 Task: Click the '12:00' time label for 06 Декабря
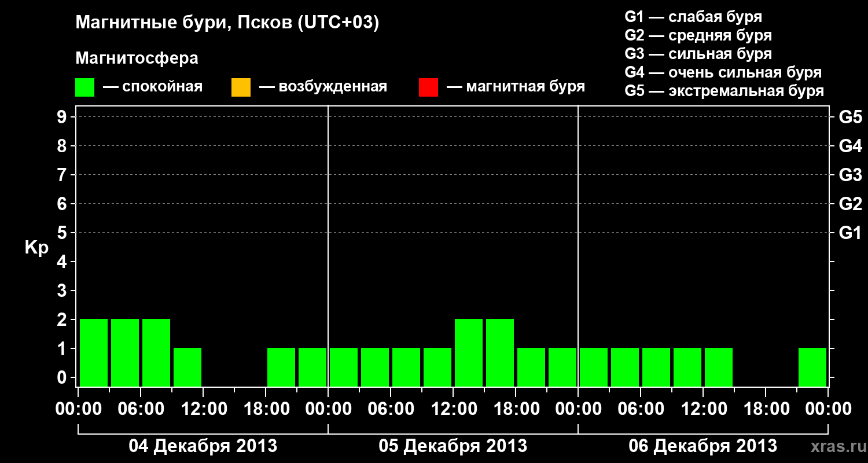coord(703,409)
